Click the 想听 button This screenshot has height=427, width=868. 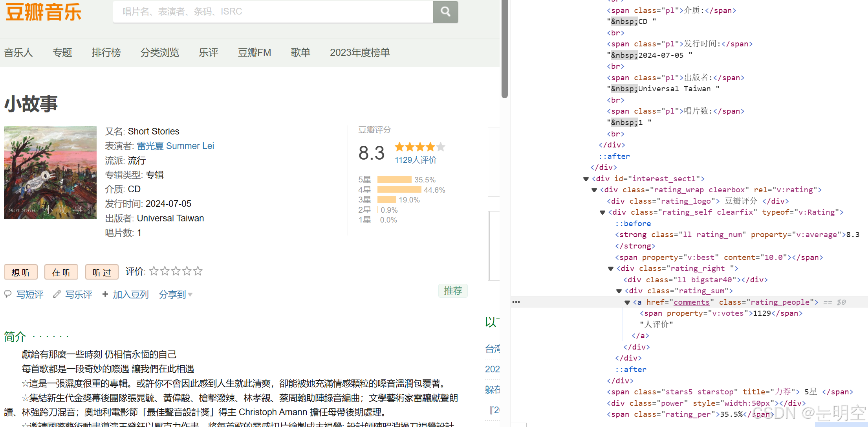(21, 272)
